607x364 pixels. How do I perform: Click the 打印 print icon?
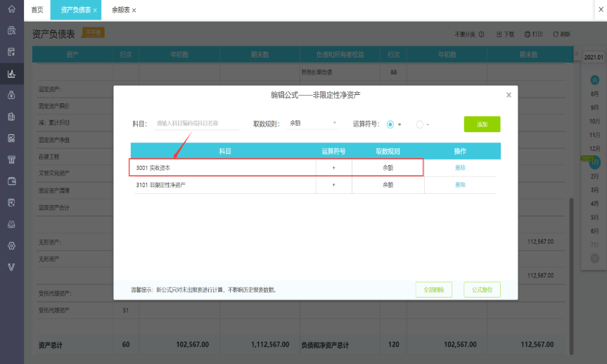pos(528,34)
